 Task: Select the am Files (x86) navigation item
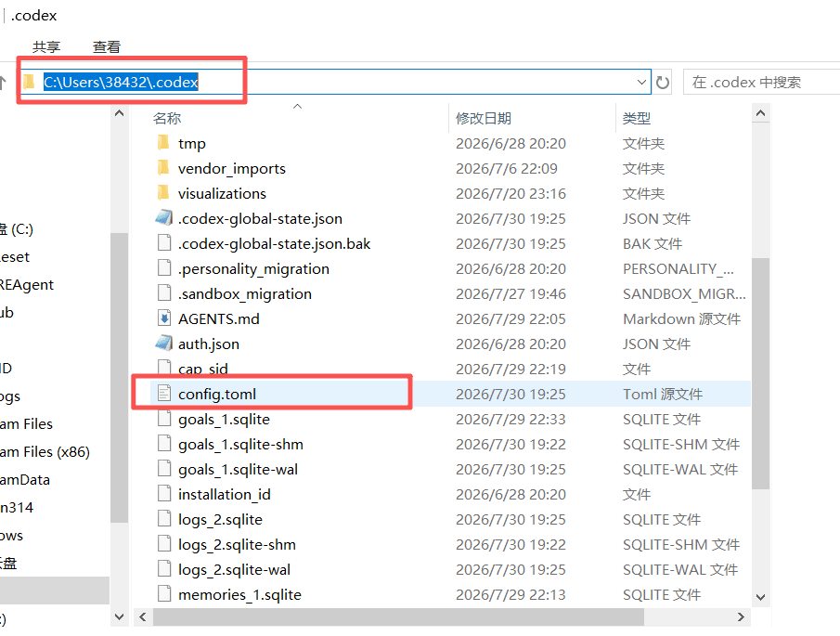[45, 451]
